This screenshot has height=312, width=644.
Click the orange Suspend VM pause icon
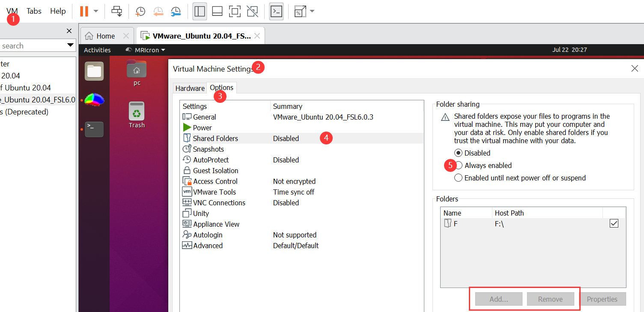84,11
